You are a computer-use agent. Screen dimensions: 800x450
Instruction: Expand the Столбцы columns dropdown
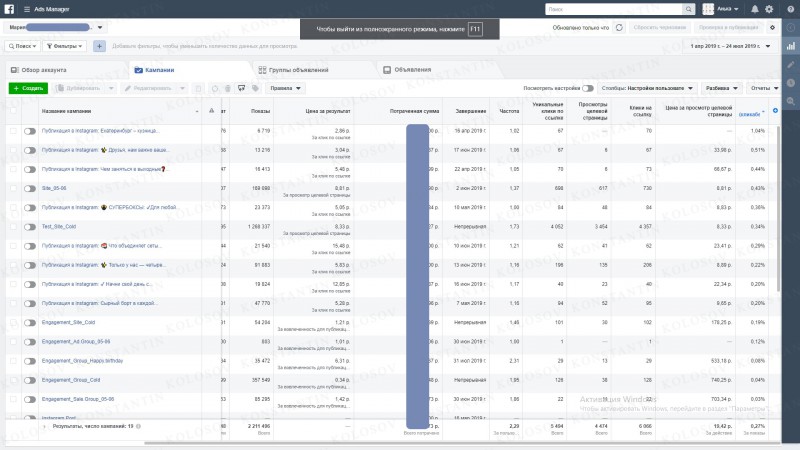pyautogui.click(x=647, y=88)
